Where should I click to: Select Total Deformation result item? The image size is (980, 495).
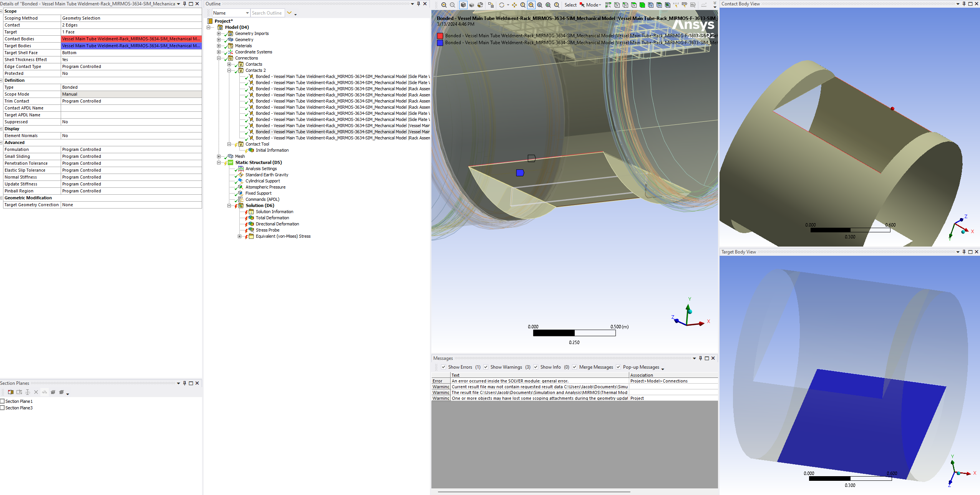click(272, 218)
